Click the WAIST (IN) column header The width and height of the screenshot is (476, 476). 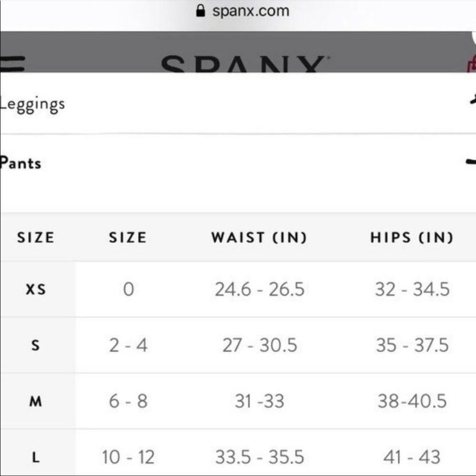tap(260, 237)
